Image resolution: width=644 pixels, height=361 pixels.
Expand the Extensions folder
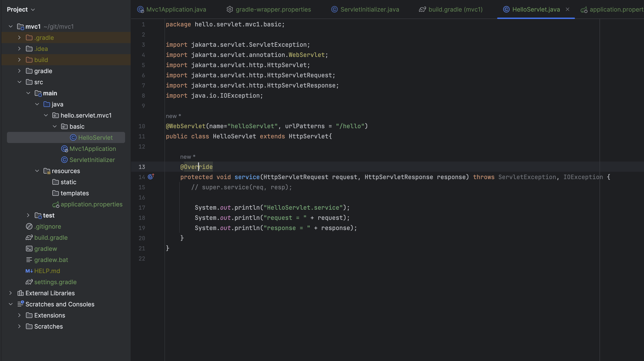click(19, 315)
